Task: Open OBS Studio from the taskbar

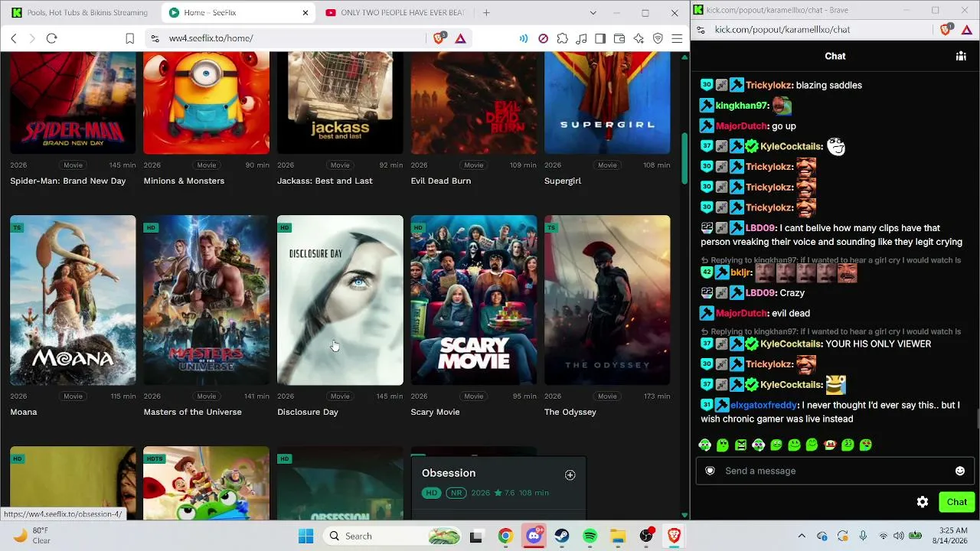Action: point(646,536)
